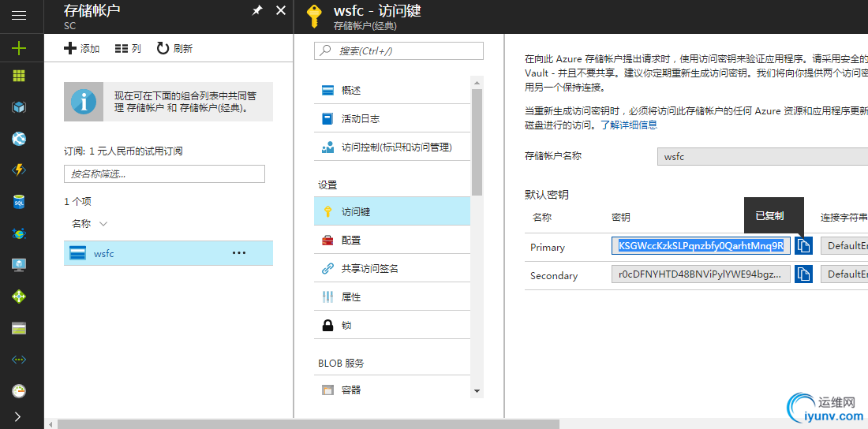Open Virtual networks icon in sidebar
Image resolution: width=868 pixels, height=429 pixels.
(x=19, y=360)
